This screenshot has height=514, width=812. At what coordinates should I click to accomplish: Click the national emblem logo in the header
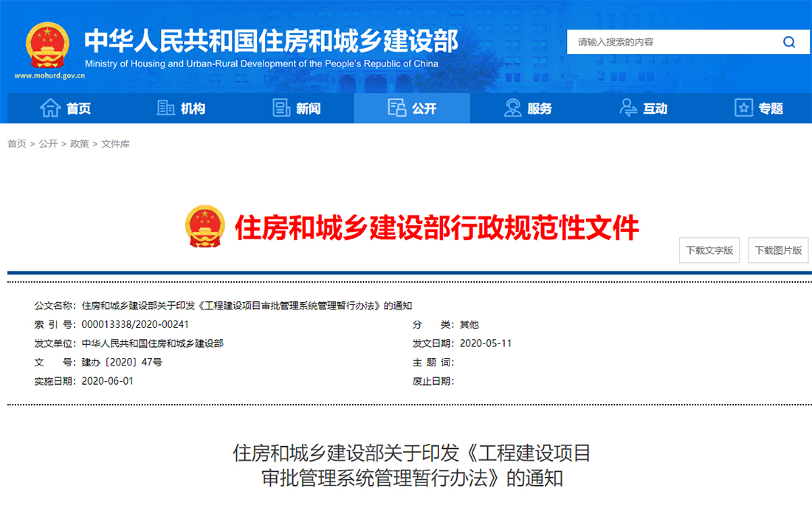click(x=48, y=46)
